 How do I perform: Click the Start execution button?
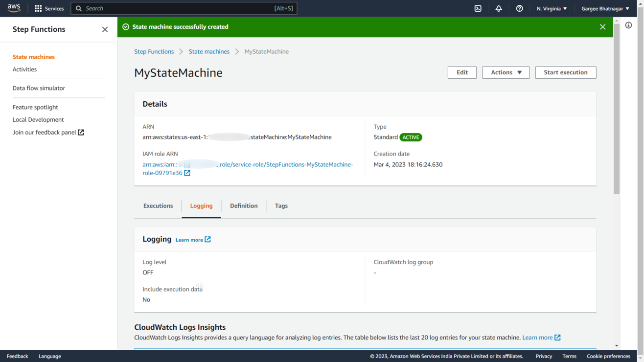pos(565,72)
